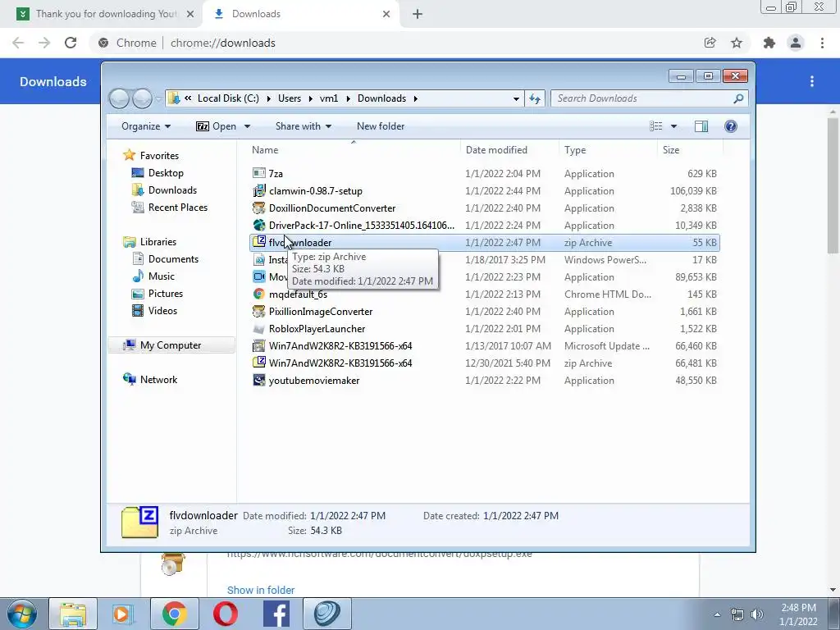Click Open with 7-Zip button
The image size is (840, 630).
coord(216,126)
